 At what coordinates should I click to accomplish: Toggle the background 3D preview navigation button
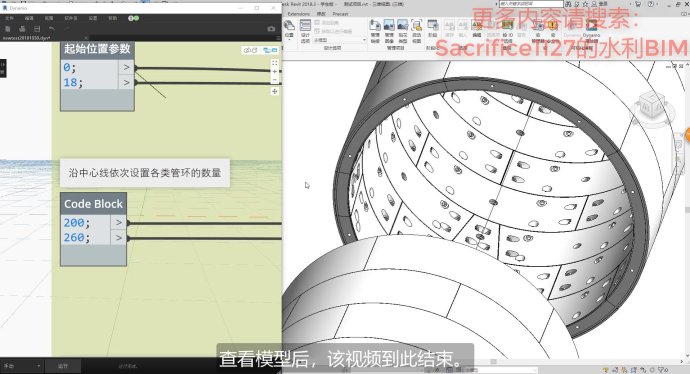(250, 50)
